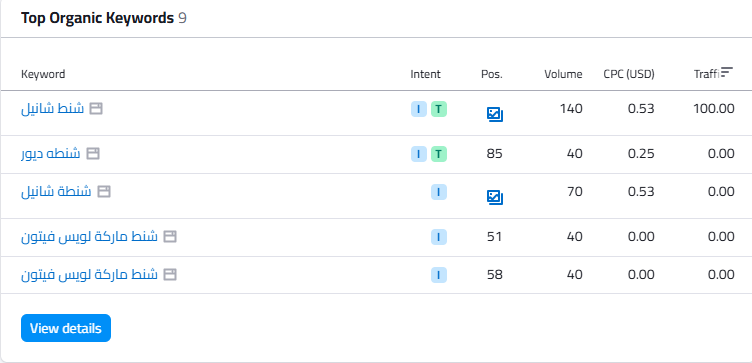This screenshot has height=363, width=752.
Task: Click the SERP icon beside شنطة شانيل
Action: (x=104, y=192)
